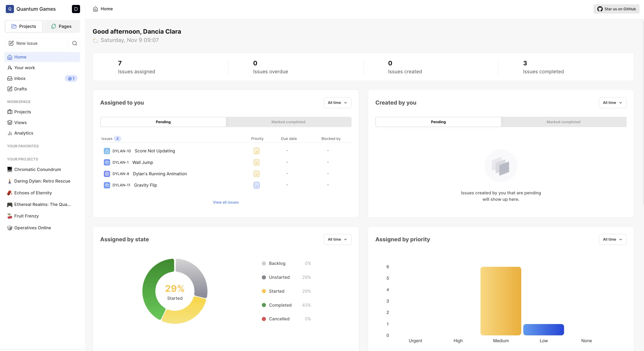Open Operatives Online project
The width and height of the screenshot is (644, 351).
(x=42, y=228)
